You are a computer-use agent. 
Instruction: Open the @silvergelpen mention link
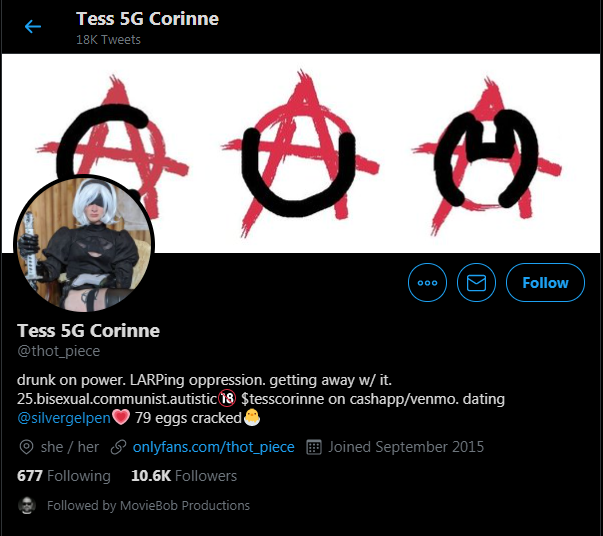(64, 418)
